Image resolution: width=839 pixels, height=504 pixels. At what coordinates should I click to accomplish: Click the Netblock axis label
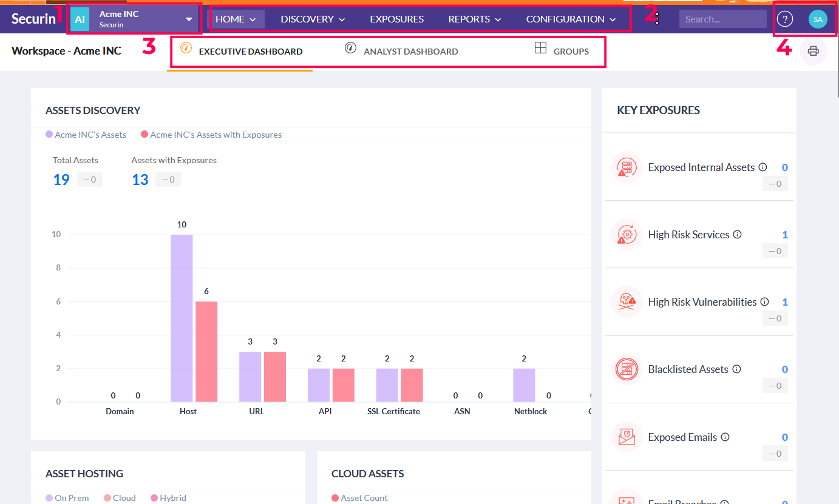click(531, 411)
